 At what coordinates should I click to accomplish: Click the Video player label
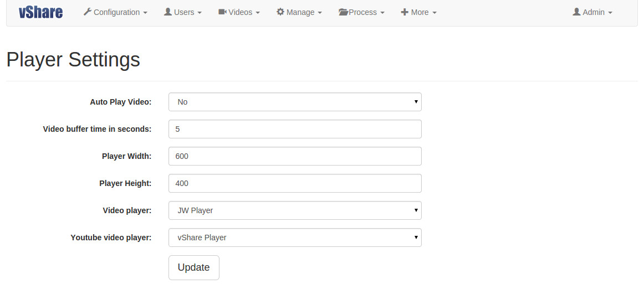127,210
